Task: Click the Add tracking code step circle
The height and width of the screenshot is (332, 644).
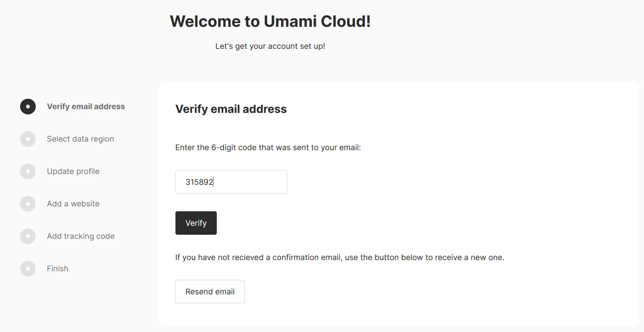Action: [28, 236]
